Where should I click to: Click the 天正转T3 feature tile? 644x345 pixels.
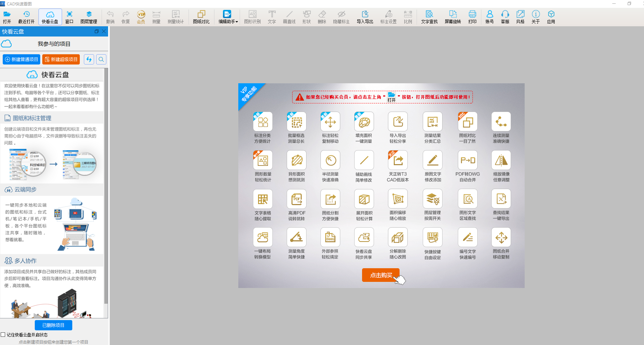coord(398,167)
